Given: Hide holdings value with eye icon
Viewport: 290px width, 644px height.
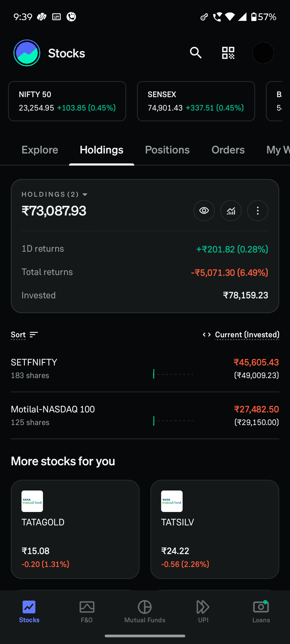Looking at the screenshot, I should point(204,211).
